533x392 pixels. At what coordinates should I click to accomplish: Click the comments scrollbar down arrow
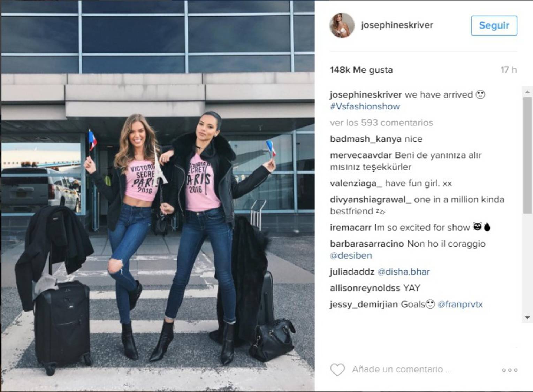[527, 318]
